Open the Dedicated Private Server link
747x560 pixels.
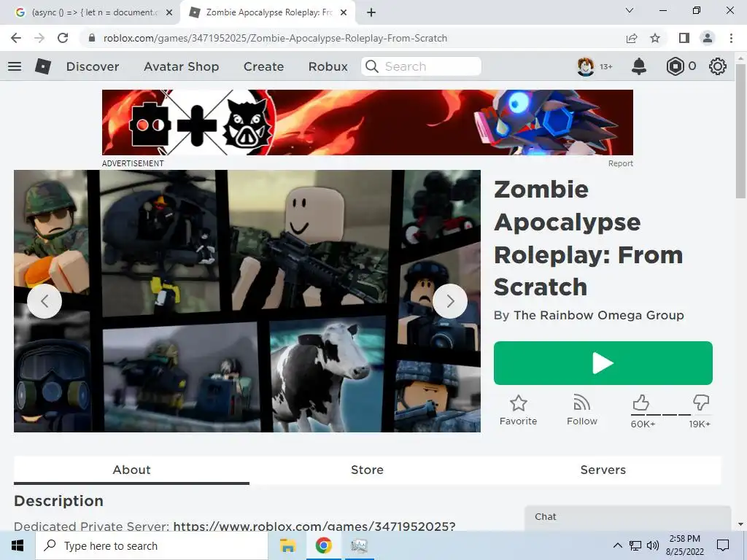(x=314, y=526)
